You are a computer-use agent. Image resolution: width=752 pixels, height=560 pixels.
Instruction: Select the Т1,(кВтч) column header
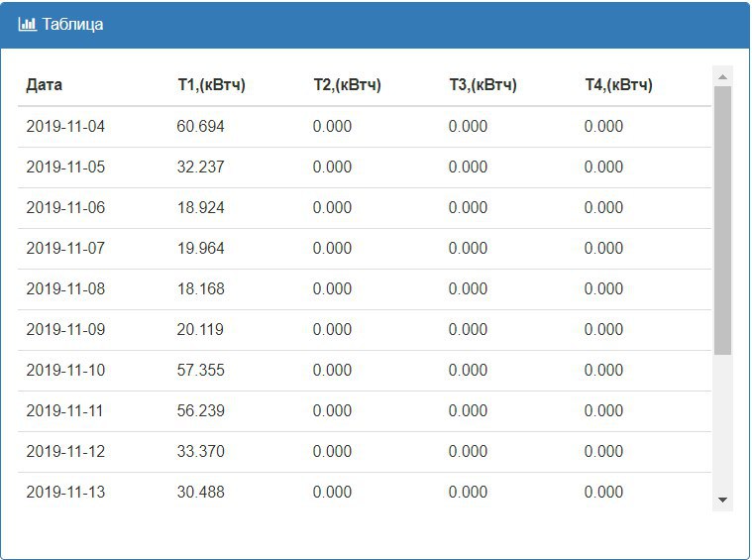tap(211, 85)
